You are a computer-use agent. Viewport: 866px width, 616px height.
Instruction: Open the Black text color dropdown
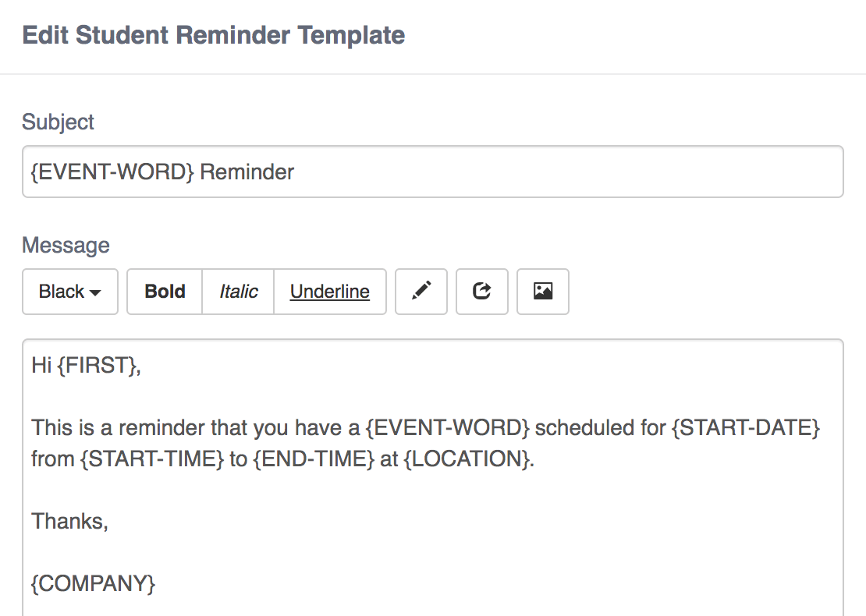point(70,292)
